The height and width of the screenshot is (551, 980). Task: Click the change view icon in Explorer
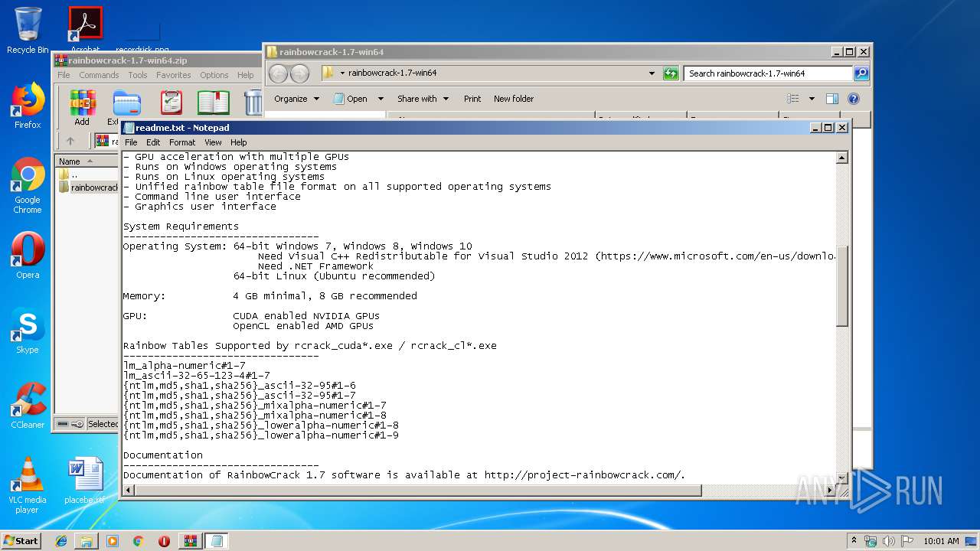click(793, 99)
